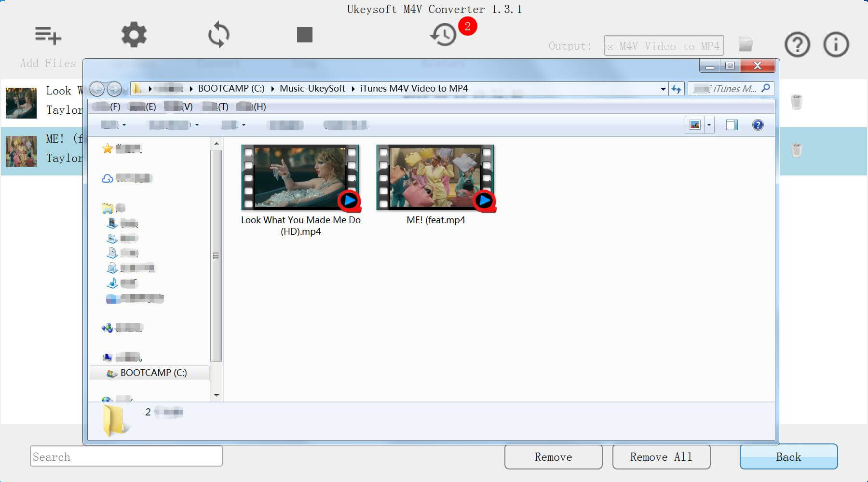
Task: Open the (T) menu in Explorer
Action: 215,107
